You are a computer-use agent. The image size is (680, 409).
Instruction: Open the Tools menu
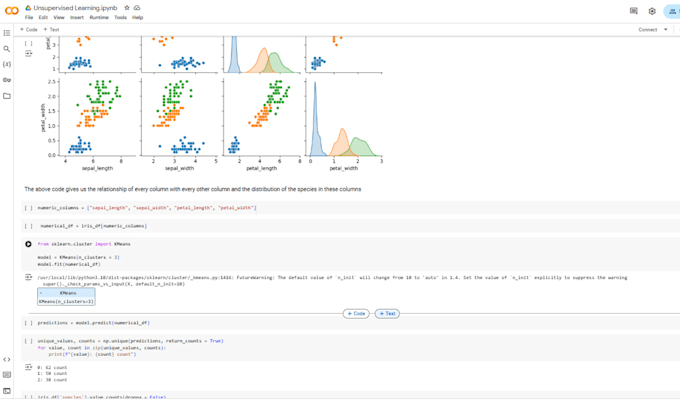(120, 17)
